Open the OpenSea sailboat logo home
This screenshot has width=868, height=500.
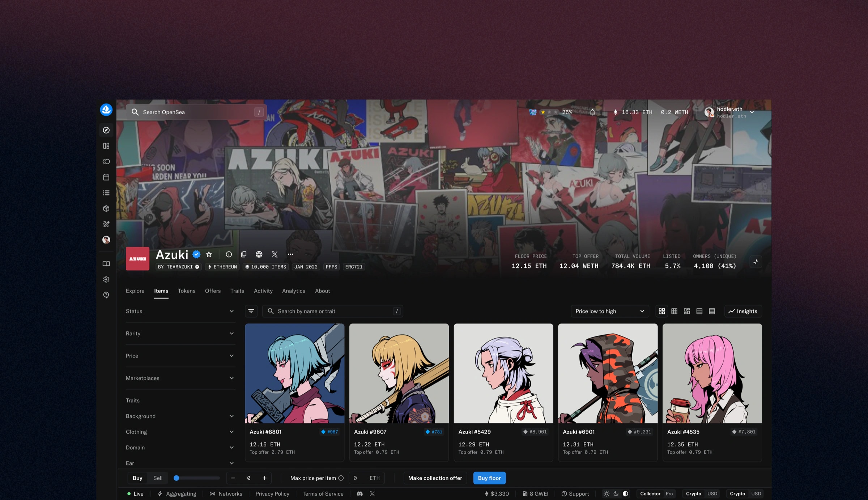coord(106,110)
